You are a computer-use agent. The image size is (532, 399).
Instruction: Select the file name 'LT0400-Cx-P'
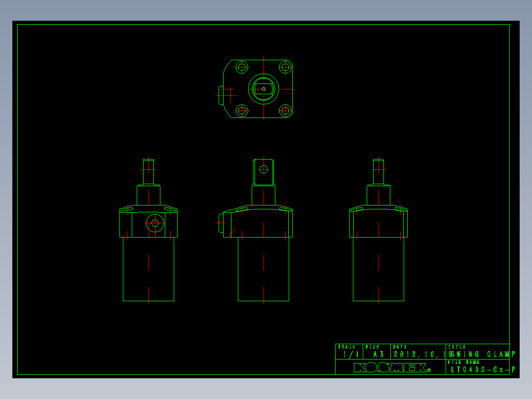click(x=483, y=370)
